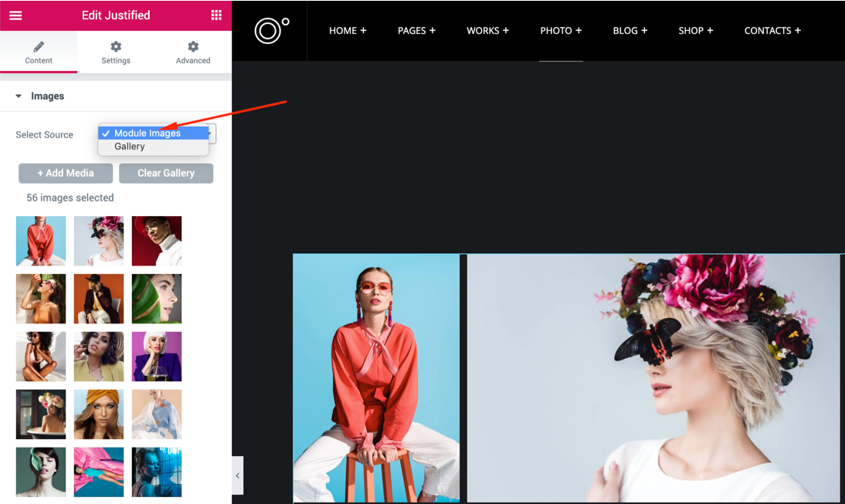This screenshot has height=504, width=845.
Task: Switch to the Content tab
Action: [x=39, y=52]
